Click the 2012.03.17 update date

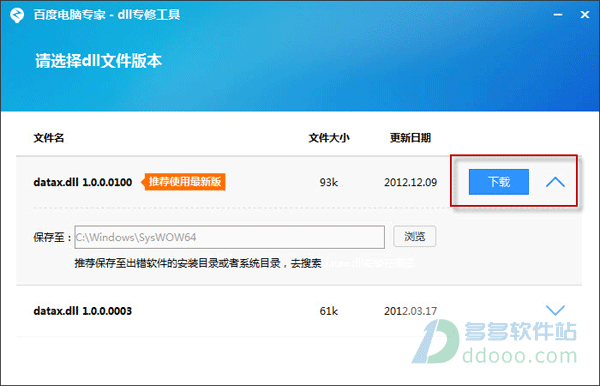pyautogui.click(x=411, y=311)
